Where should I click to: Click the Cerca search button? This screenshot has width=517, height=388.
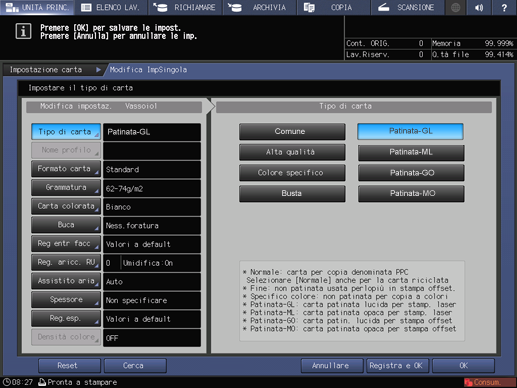tap(135, 366)
